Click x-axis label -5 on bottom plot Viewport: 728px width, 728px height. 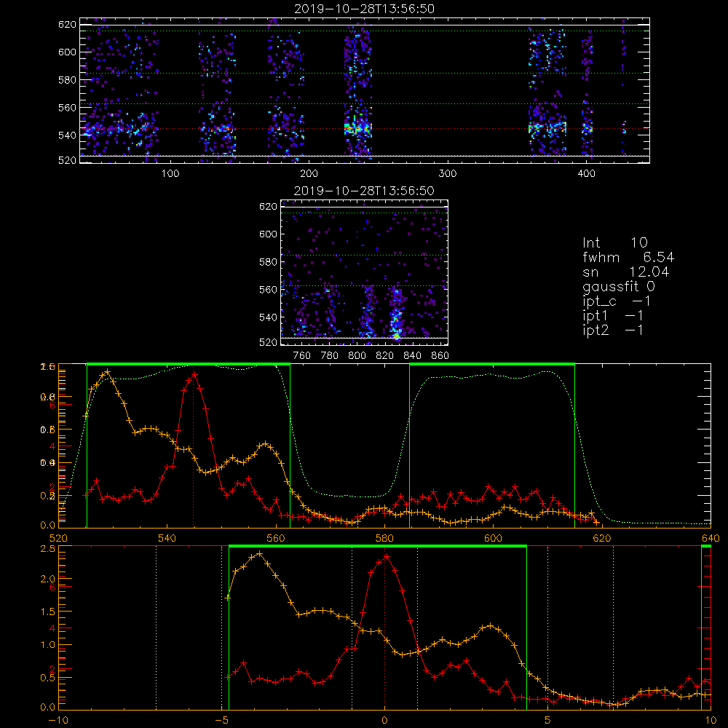pyautogui.click(x=221, y=720)
